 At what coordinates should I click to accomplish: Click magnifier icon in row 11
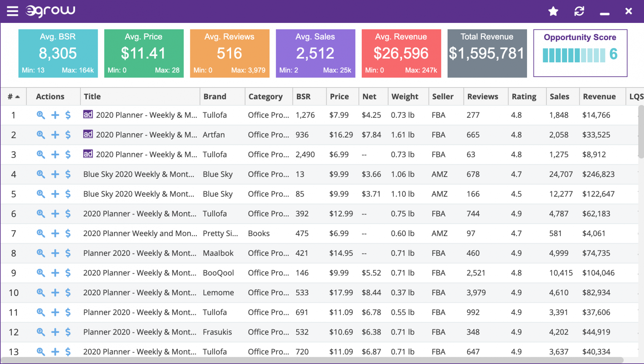click(x=41, y=312)
